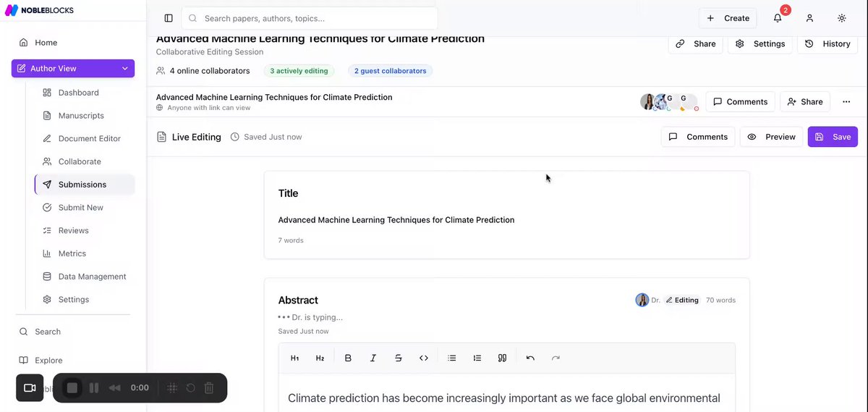This screenshot has width=868, height=412.
Task: Pause the screen recording
Action: 94,388
